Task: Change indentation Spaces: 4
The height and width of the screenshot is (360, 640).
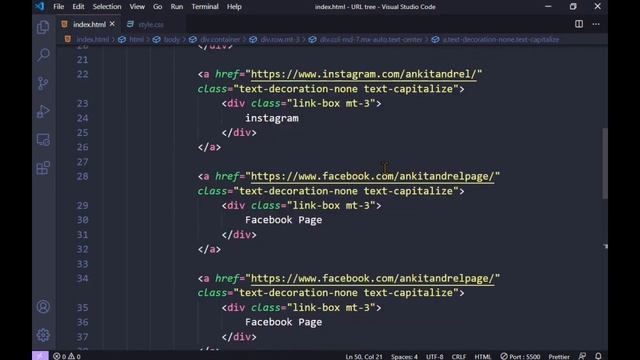Action: point(404,356)
